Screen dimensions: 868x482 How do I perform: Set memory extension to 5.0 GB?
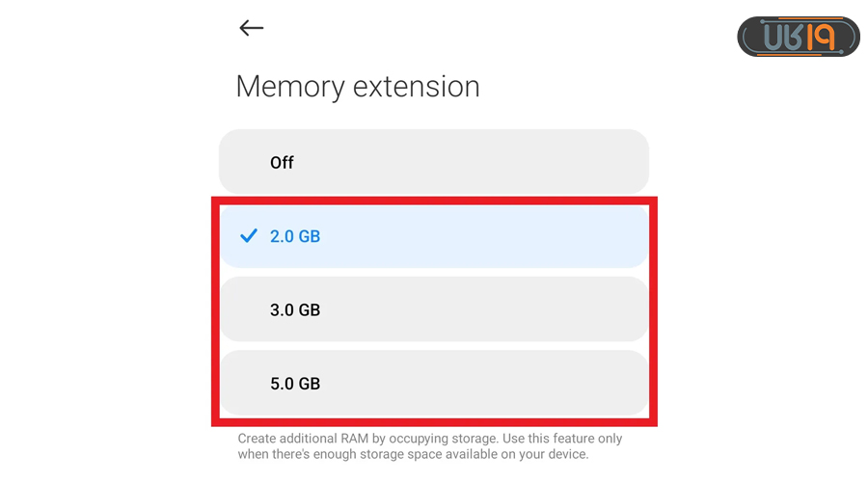click(x=434, y=383)
